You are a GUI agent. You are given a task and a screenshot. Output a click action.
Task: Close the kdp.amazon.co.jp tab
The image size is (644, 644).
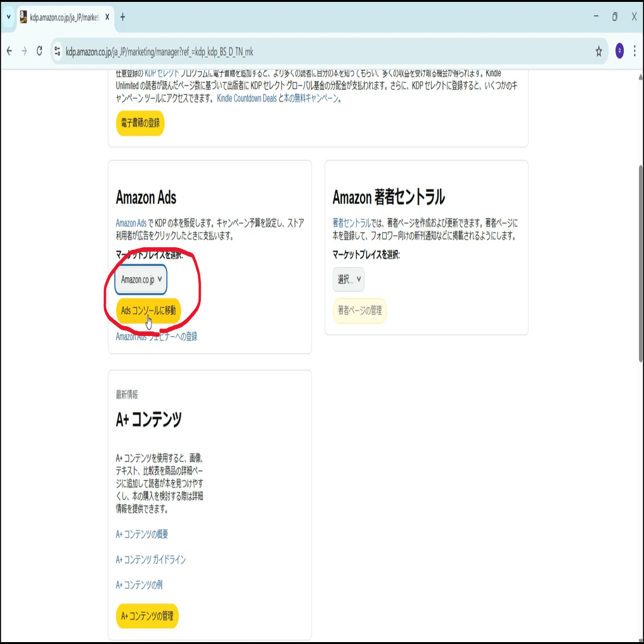coord(107,17)
